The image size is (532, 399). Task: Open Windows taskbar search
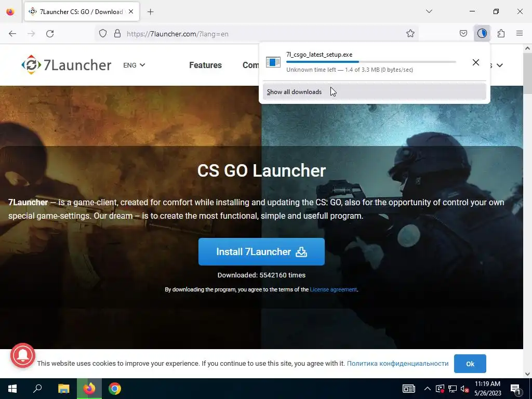[37, 389]
